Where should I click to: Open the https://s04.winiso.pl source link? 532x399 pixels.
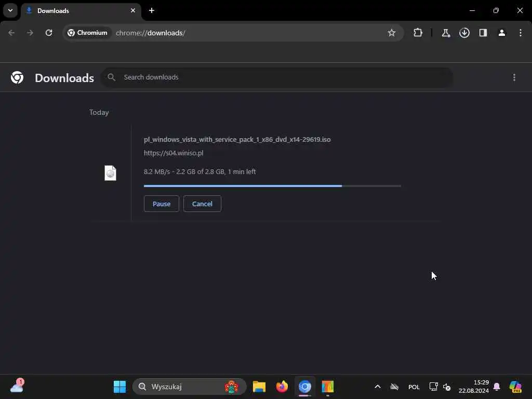pos(174,153)
